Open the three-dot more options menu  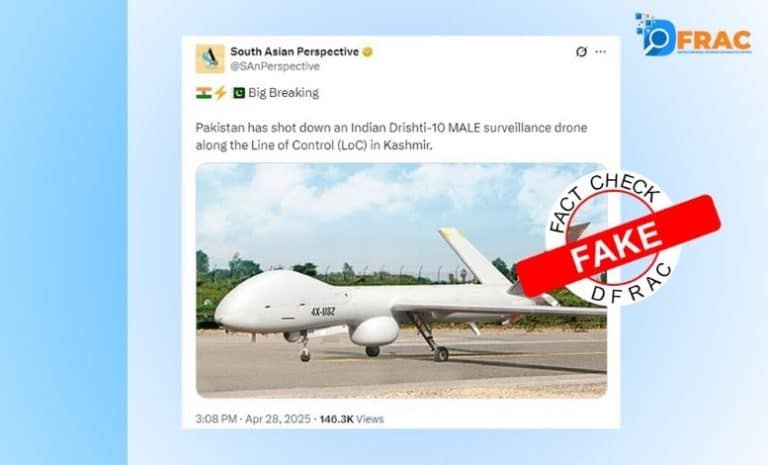[x=600, y=52]
